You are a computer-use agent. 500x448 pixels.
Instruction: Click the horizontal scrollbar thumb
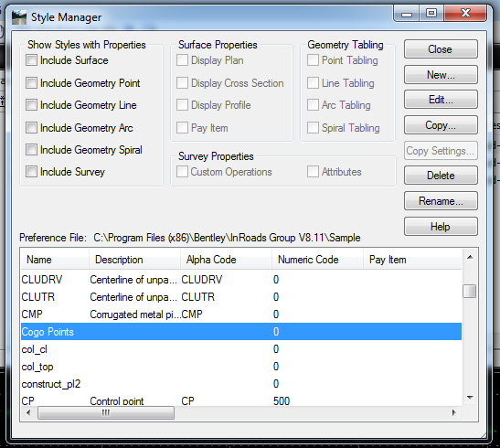point(106,412)
